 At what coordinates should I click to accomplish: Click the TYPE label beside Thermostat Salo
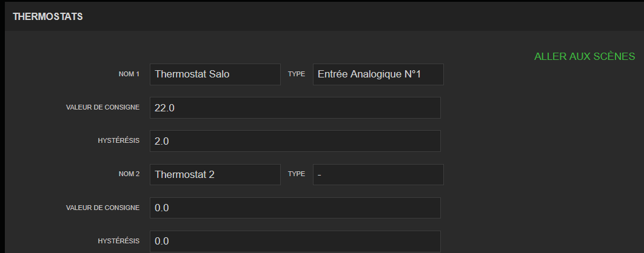[x=297, y=74]
